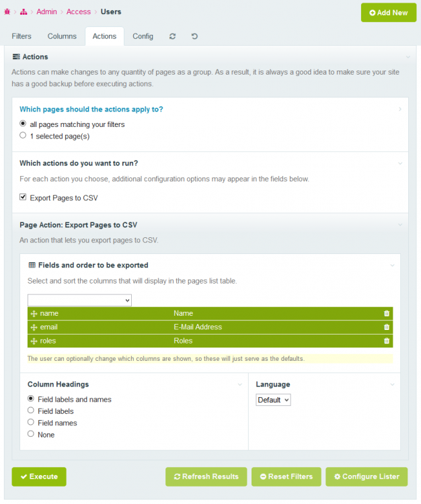
Task: Delete the name column with trash icon
Action: (x=387, y=313)
